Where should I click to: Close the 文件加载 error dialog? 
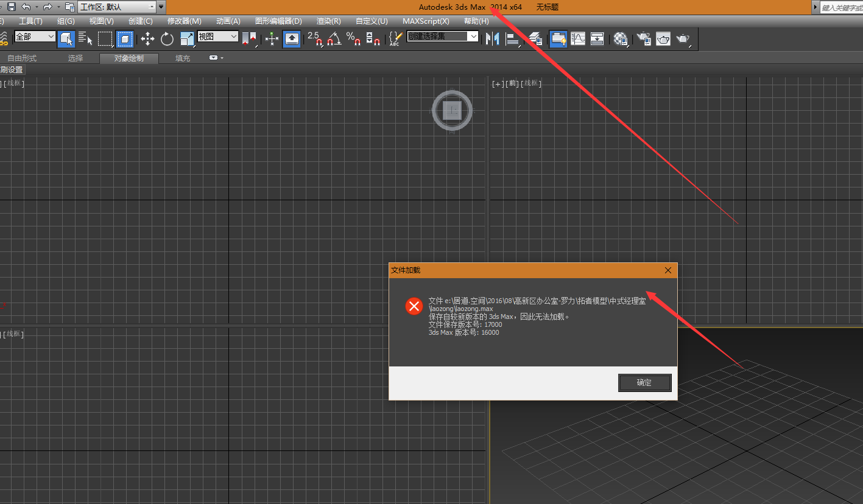pos(668,270)
